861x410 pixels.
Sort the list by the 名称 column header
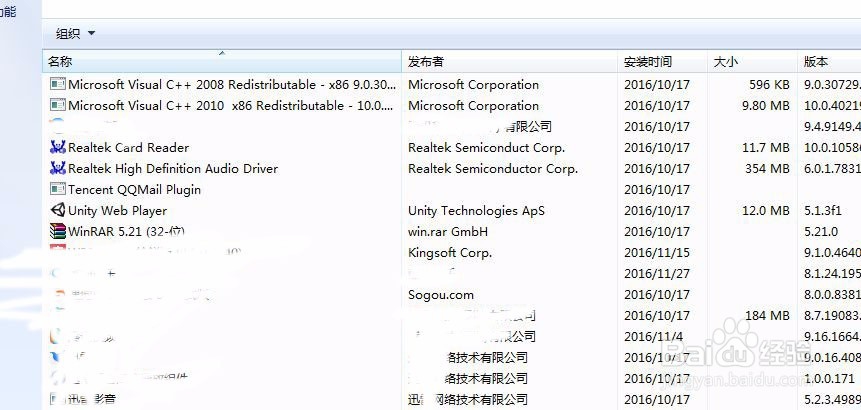[x=222, y=61]
